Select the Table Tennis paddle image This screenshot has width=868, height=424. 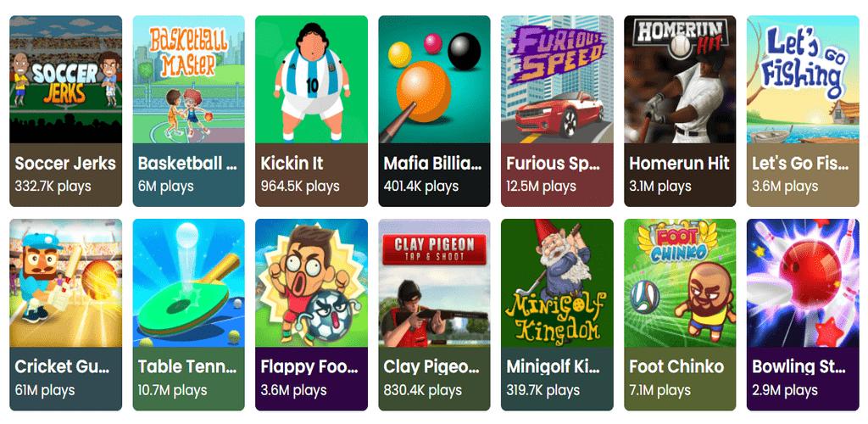pos(189,283)
